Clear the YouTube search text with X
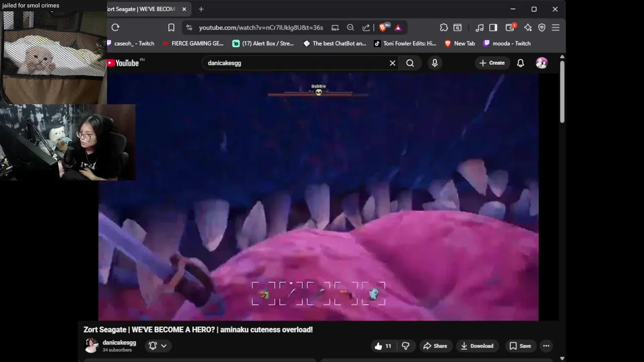Screen dimensions: 644x362 (392, 63)
